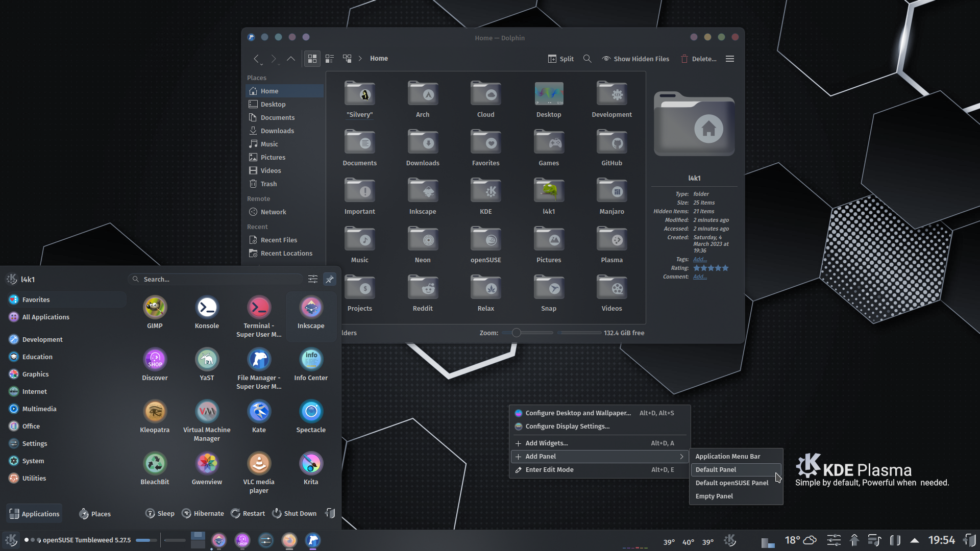Switch launcher to Applications tab
The image size is (980, 551).
coord(34,514)
